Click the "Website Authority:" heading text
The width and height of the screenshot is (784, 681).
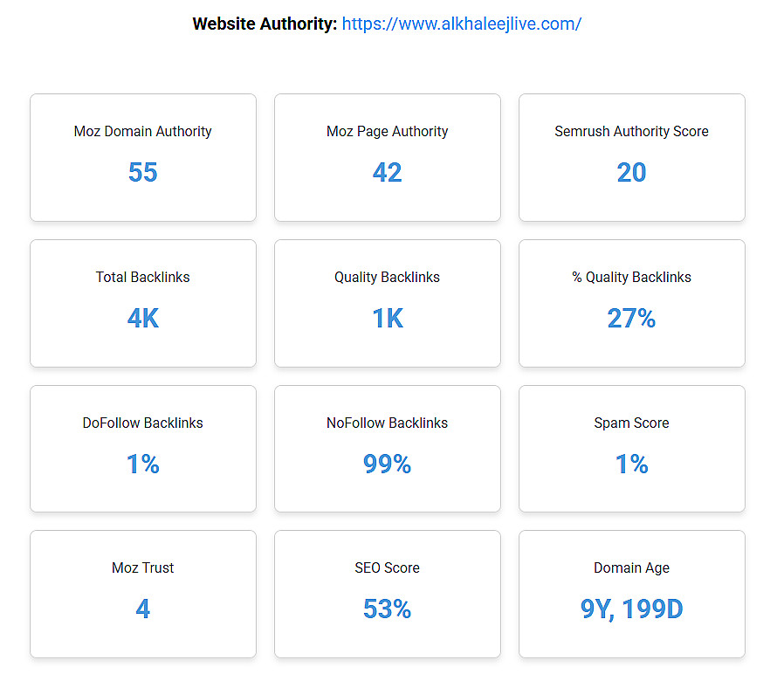click(265, 24)
